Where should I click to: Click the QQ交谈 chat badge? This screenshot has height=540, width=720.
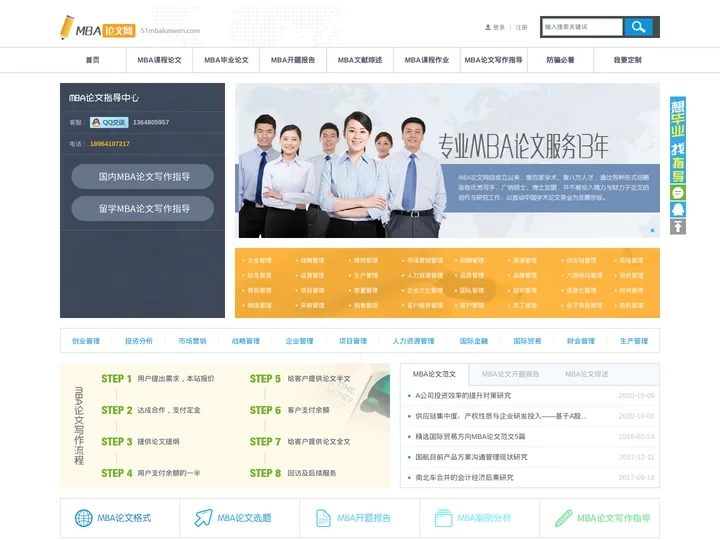[x=109, y=123]
